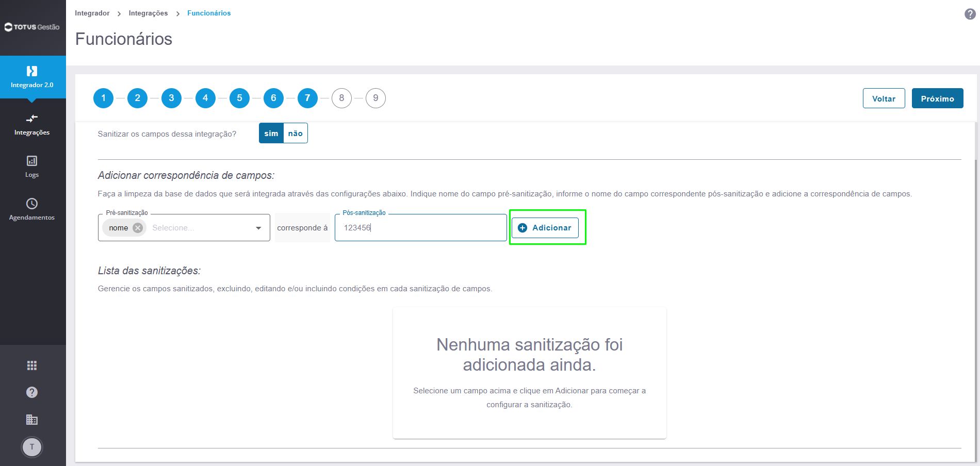Open Integrações in the sidebar
Image resolution: width=980 pixels, height=466 pixels.
click(x=32, y=125)
